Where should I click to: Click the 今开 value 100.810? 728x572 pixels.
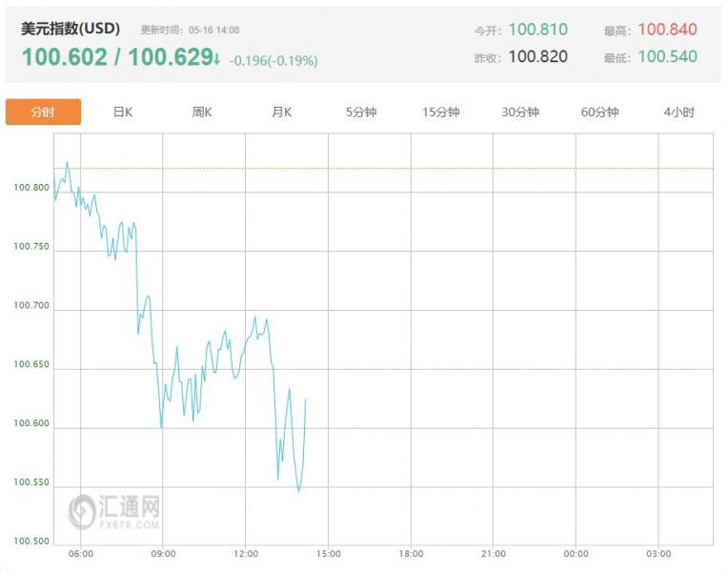538,30
